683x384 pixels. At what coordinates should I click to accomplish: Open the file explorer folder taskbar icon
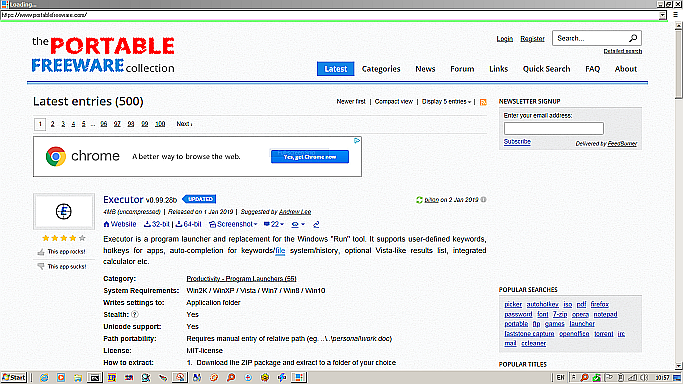point(78,377)
